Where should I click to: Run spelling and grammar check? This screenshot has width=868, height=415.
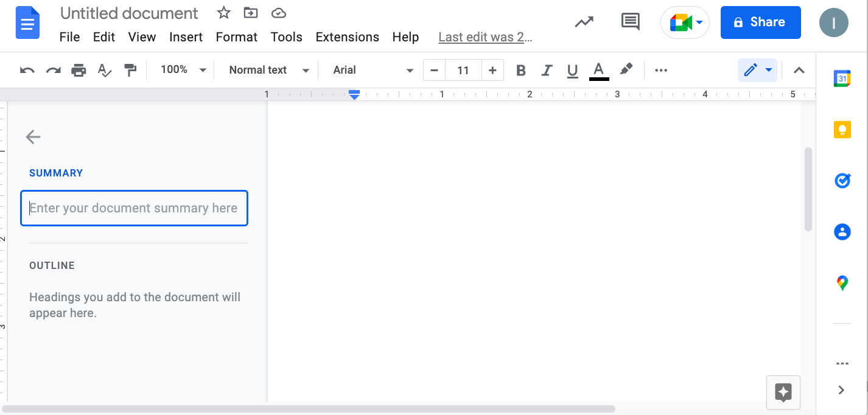[x=104, y=70]
